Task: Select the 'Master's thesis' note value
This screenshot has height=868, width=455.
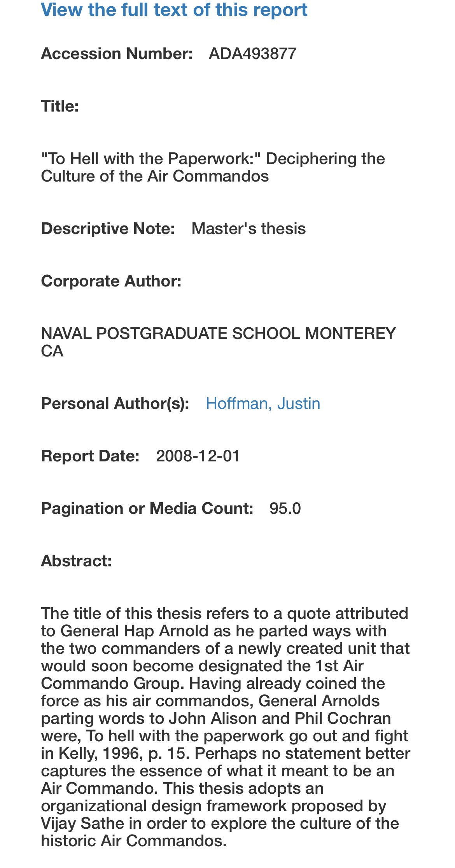Action: click(x=248, y=229)
